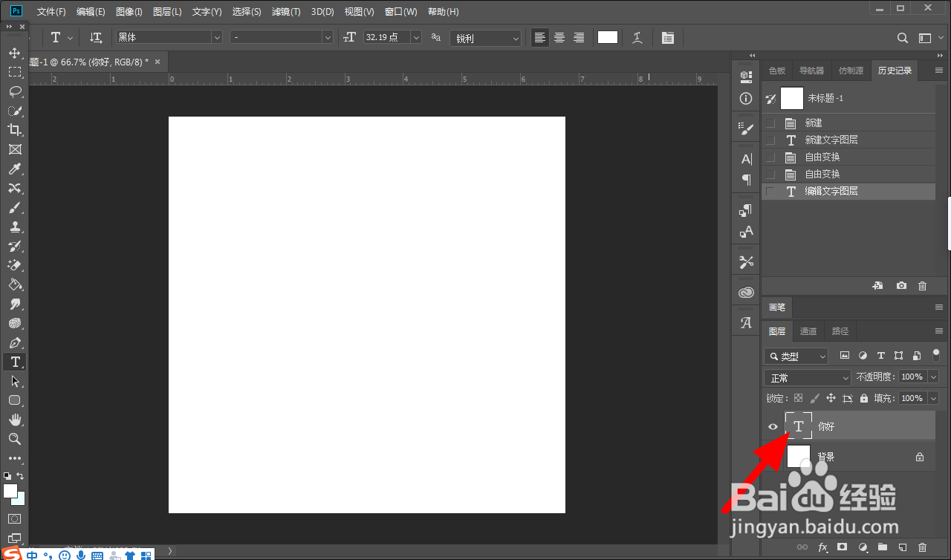This screenshot has width=951, height=560.
Task: Swap foreground and background colors
Action: coord(21,475)
